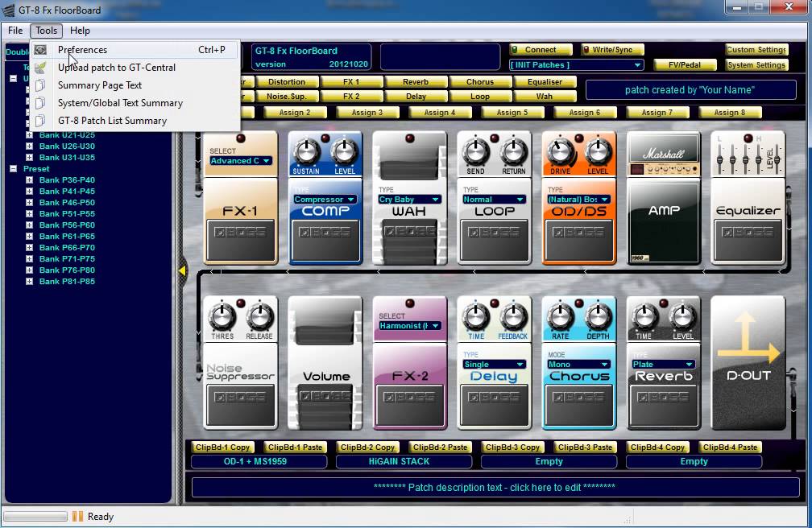Screen dimensions: 812x528
Task: Expand Bank P36-P40 in tree
Action: [30, 180]
